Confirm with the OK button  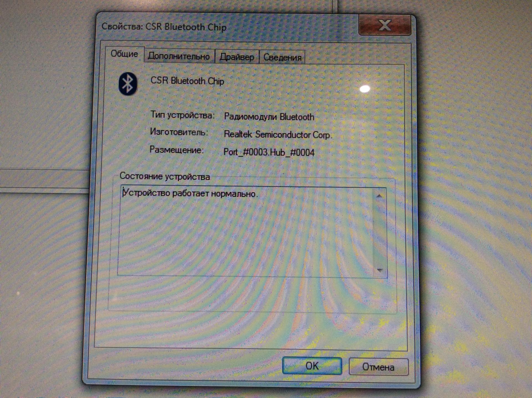[312, 366]
